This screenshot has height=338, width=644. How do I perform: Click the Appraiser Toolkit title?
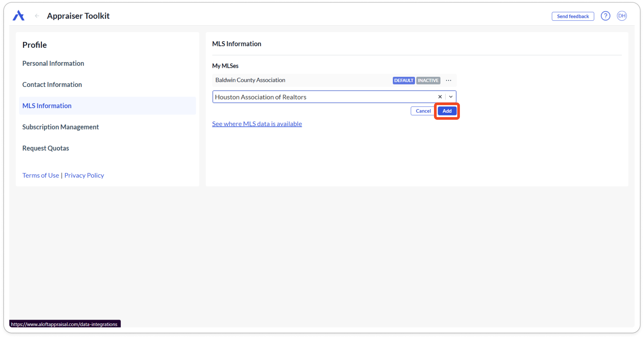(78, 16)
